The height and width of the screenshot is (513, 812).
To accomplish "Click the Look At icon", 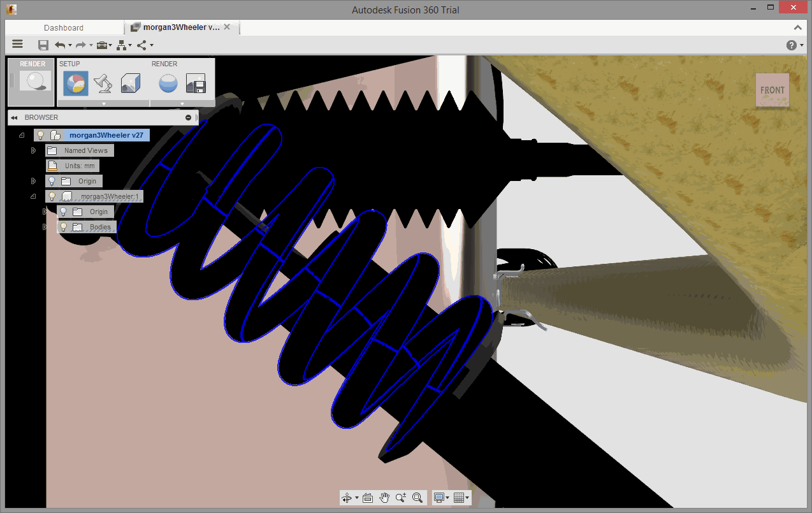I will click(368, 498).
